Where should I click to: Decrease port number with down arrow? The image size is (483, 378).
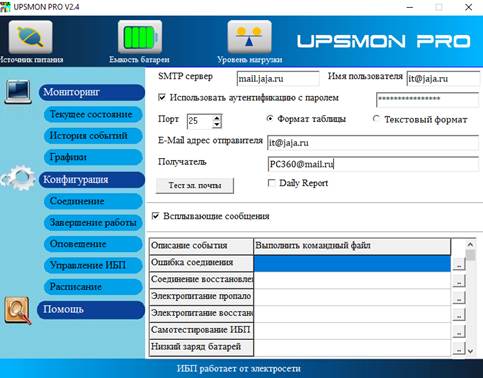217,125
